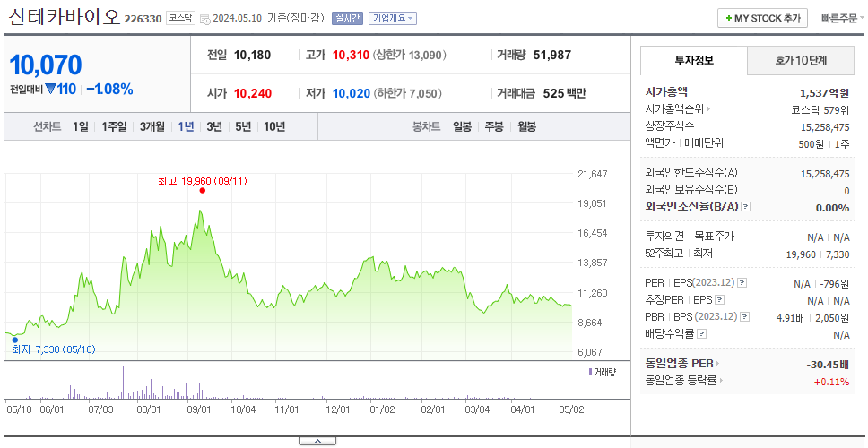Expand the 기업개요 dropdown
868x448 pixels.
(393, 18)
